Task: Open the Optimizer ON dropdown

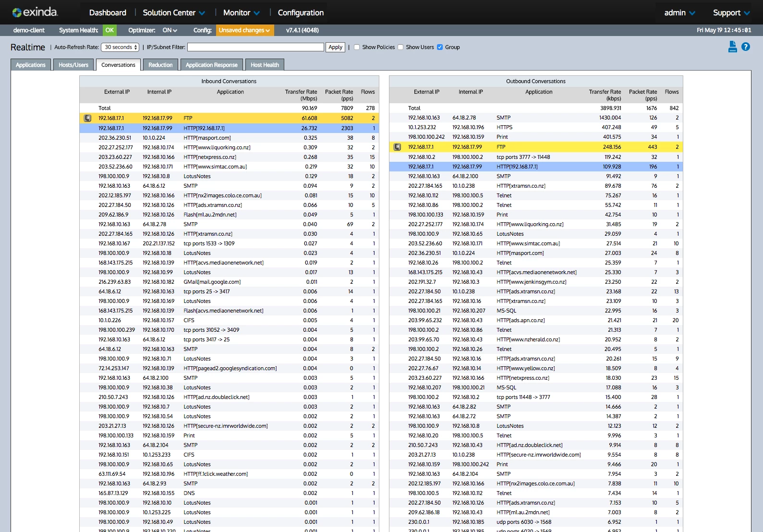Action: [170, 30]
